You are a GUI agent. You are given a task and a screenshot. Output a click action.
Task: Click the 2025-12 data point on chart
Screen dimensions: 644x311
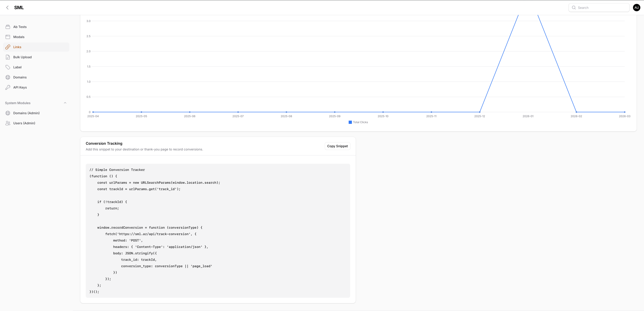[479, 112]
